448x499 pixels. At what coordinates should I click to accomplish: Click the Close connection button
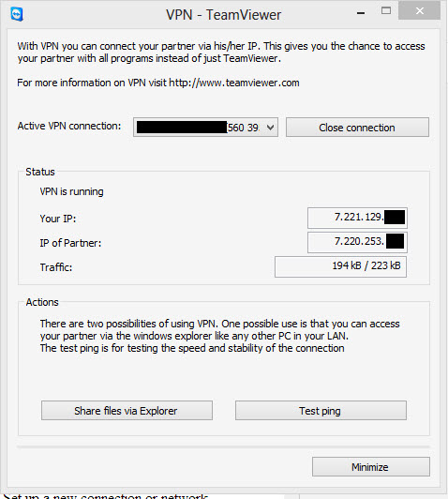pos(357,128)
